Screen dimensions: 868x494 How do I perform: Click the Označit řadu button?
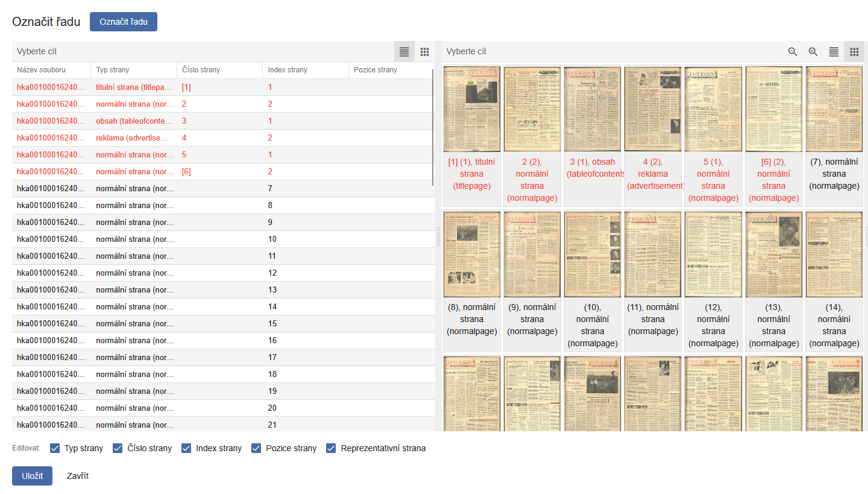[x=123, y=22]
